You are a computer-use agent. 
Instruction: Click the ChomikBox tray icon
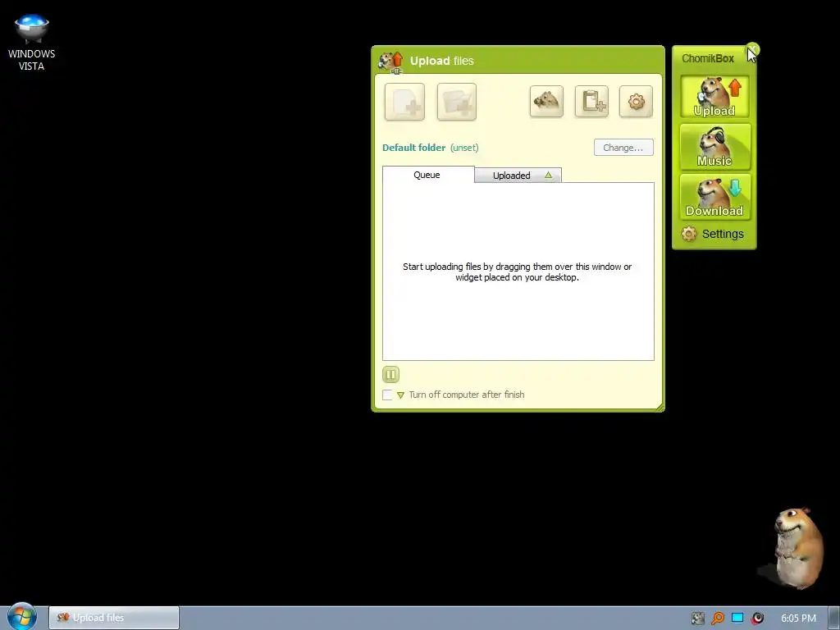tap(697, 619)
